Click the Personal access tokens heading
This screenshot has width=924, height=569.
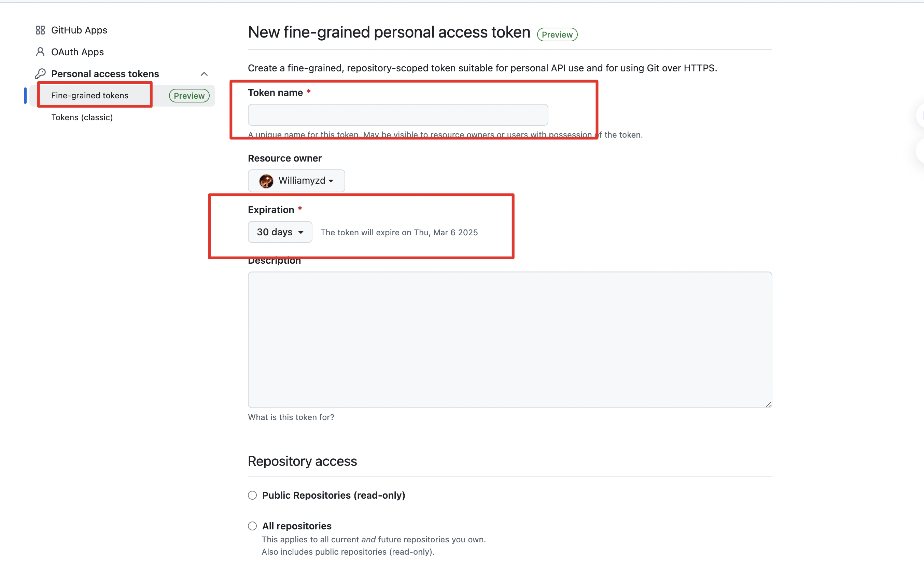coord(105,74)
